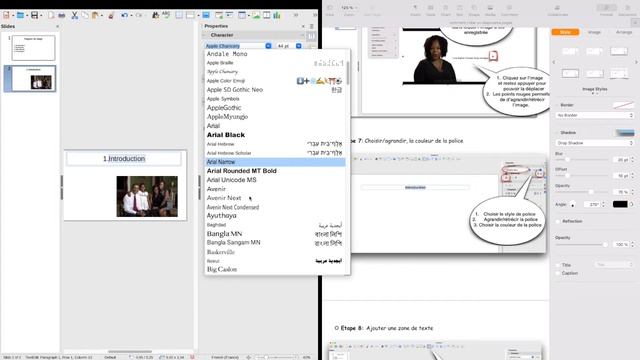Click Format button in Pages toolbar
The width and height of the screenshot is (640, 360).
[x=606, y=10]
